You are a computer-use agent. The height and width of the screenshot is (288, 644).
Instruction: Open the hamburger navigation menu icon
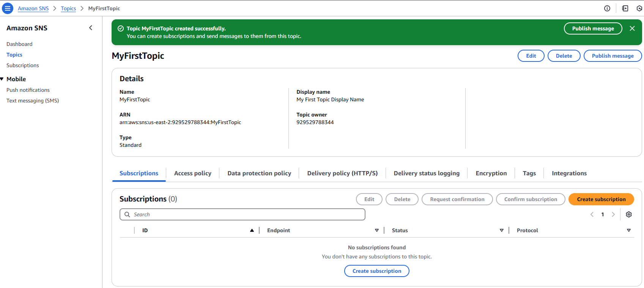click(x=8, y=8)
